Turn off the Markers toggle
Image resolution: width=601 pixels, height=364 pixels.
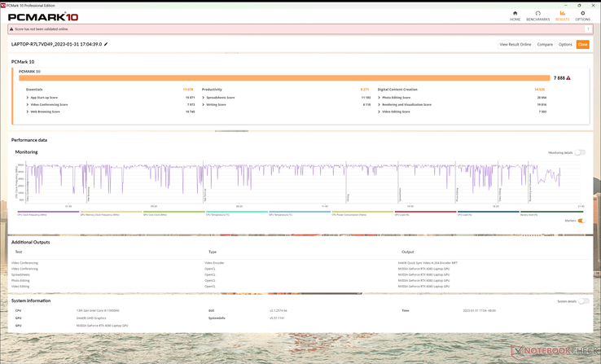coord(581,221)
